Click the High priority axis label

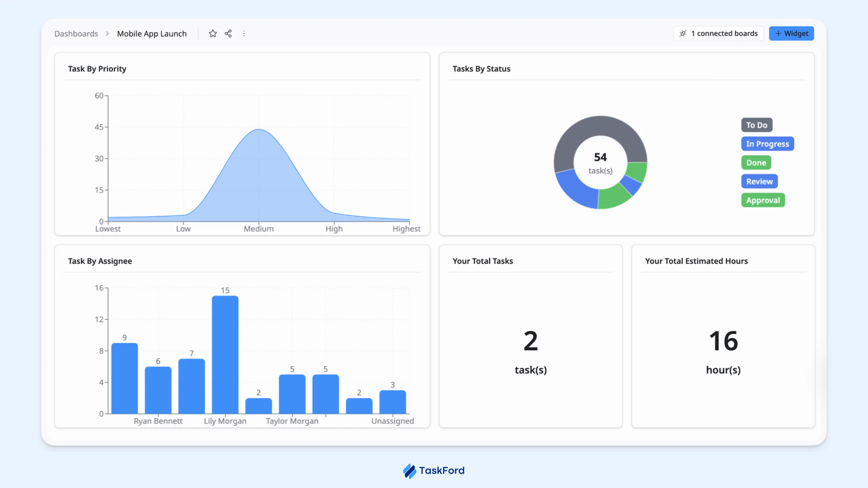[334, 229]
